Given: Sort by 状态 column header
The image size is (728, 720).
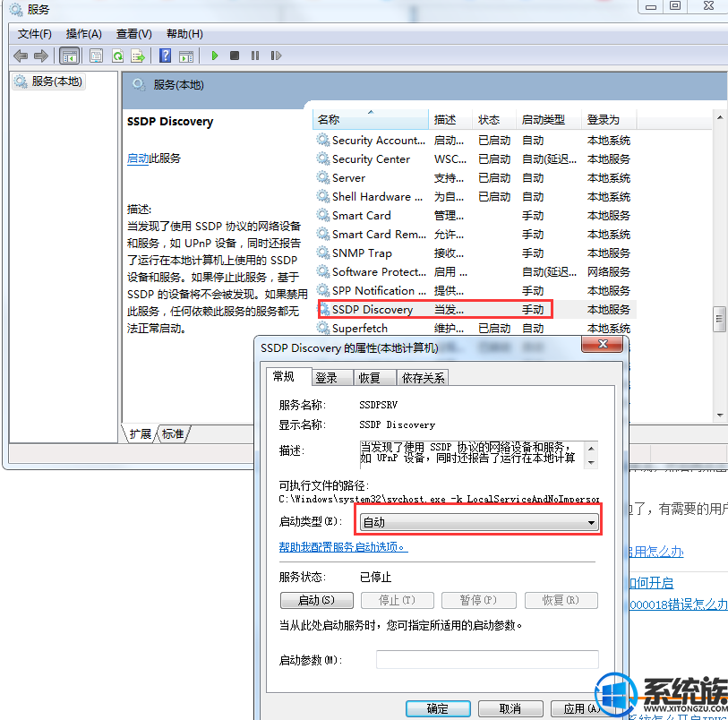Looking at the screenshot, I should point(493,119).
